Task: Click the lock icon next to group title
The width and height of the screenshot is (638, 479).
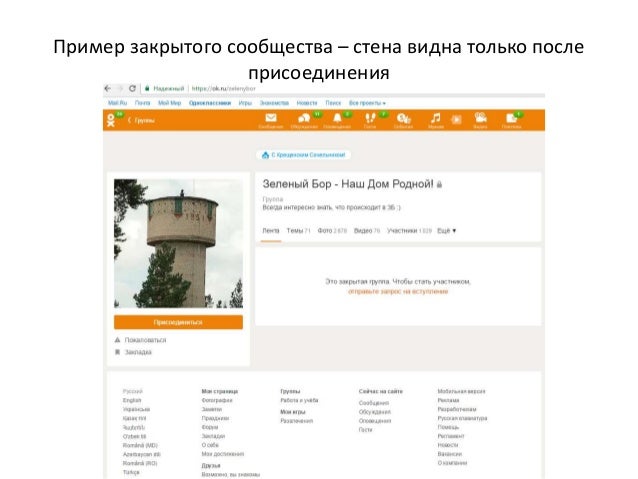Action: 439,185
